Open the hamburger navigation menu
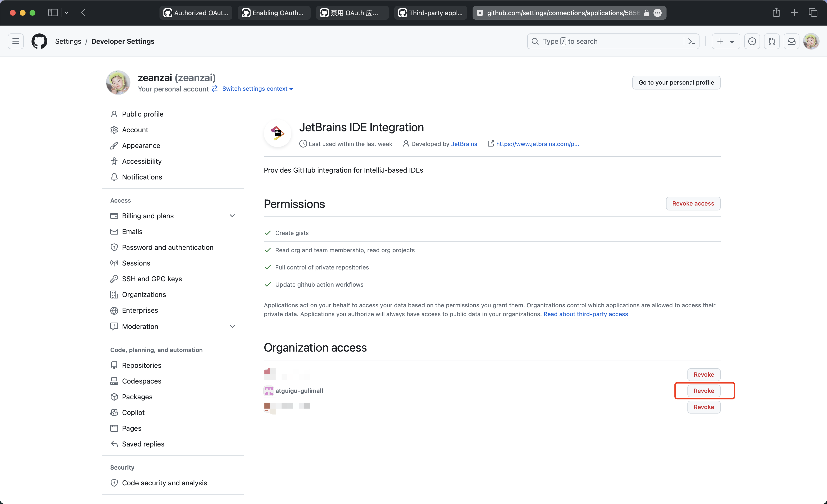Viewport: 827px width, 504px height. click(16, 41)
